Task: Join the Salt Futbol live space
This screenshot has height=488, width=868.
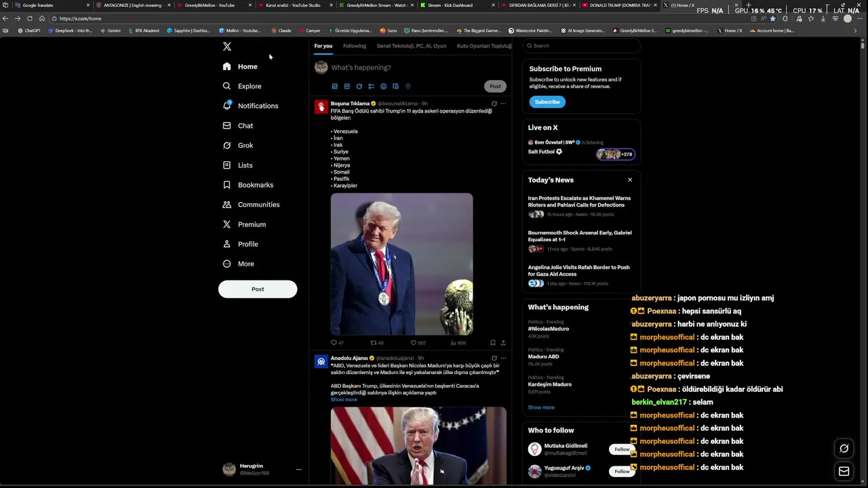Action: tap(581, 148)
